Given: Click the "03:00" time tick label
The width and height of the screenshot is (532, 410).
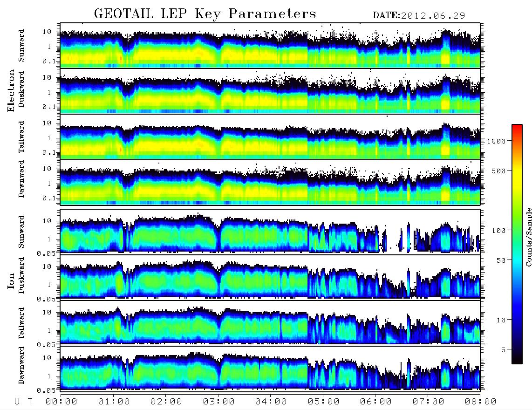Looking at the screenshot, I should point(218,402).
